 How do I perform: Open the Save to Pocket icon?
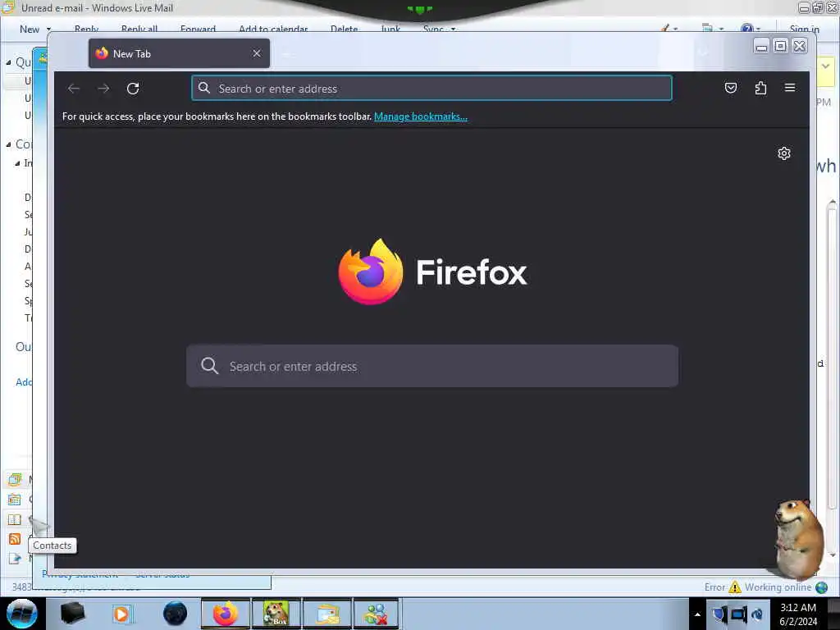(731, 88)
